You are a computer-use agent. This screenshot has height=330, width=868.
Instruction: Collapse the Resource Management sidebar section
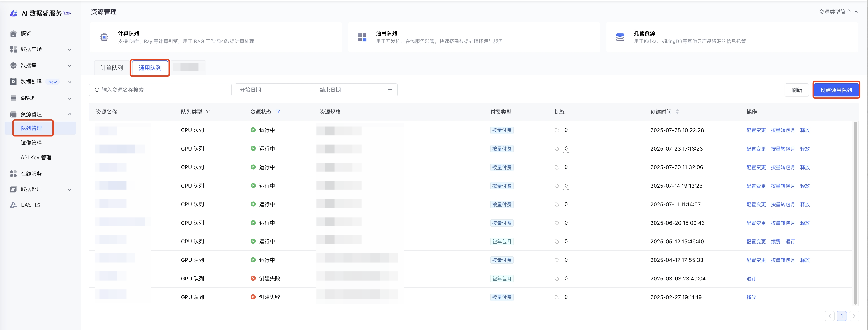click(69, 114)
